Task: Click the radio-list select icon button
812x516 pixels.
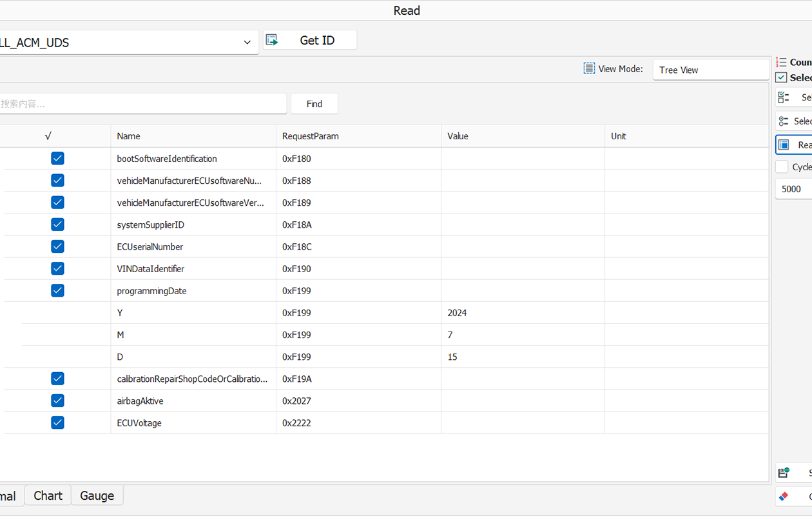Action: pyautogui.click(x=784, y=121)
